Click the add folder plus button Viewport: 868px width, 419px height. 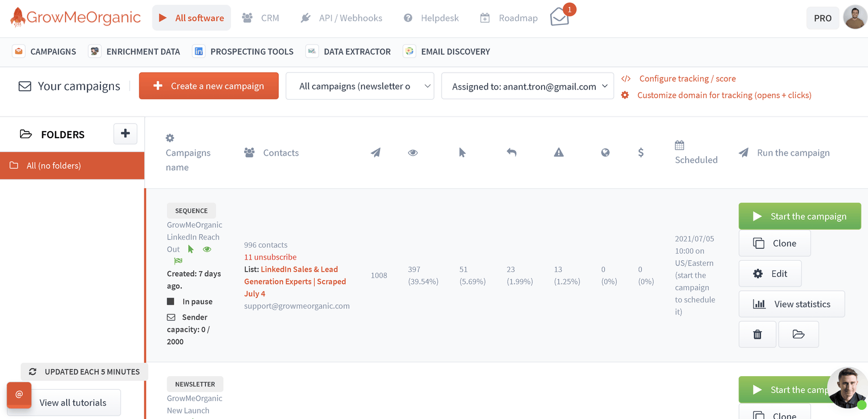coord(125,133)
